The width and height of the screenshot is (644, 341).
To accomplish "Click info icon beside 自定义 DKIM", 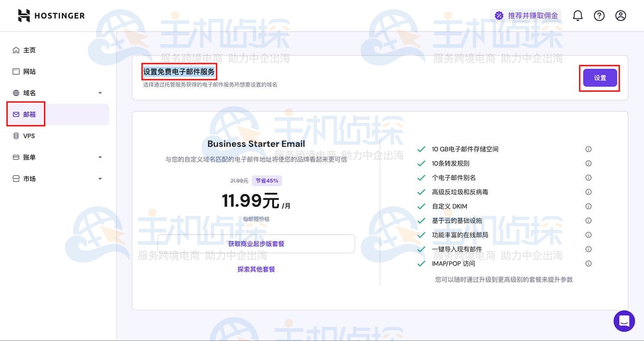I will pyautogui.click(x=589, y=206).
